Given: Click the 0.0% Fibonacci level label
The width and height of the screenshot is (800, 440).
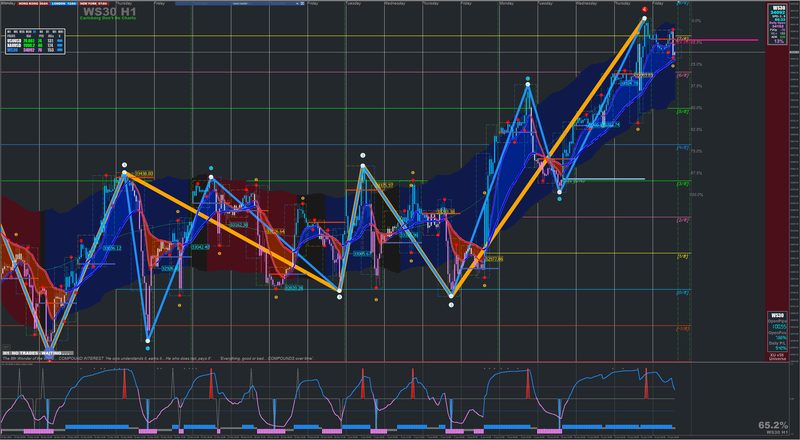Looking at the screenshot, I should pyautogui.click(x=696, y=21).
